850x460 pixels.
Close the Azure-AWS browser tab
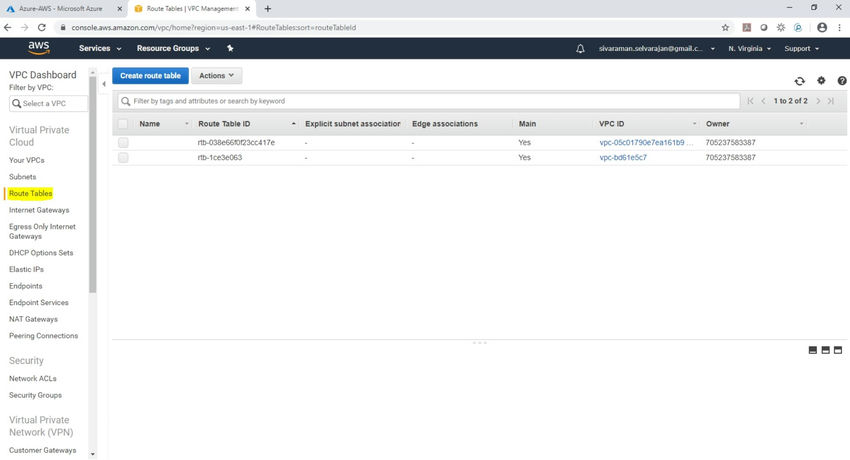pyautogui.click(x=120, y=9)
